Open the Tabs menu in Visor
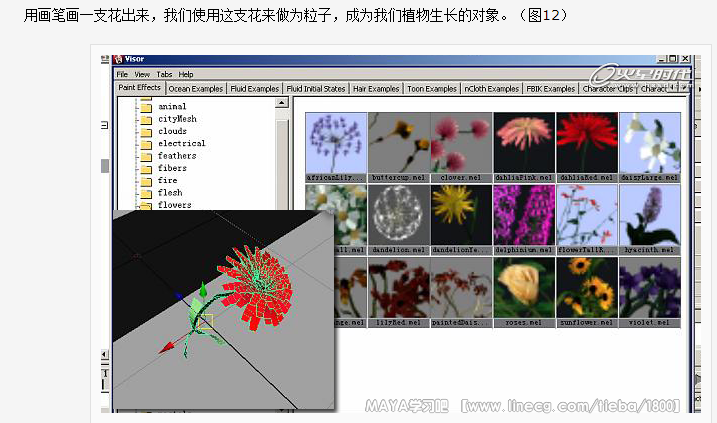This screenshot has height=423, width=717. coord(164,74)
